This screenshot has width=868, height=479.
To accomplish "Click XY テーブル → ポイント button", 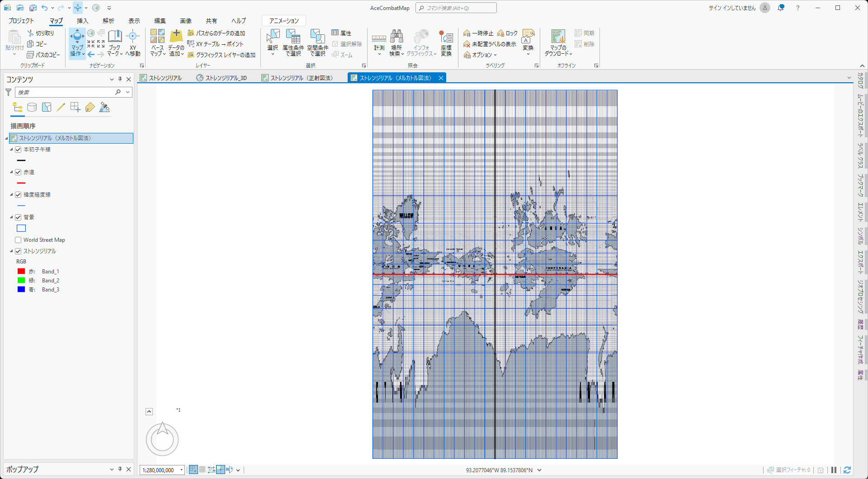I will [216, 44].
